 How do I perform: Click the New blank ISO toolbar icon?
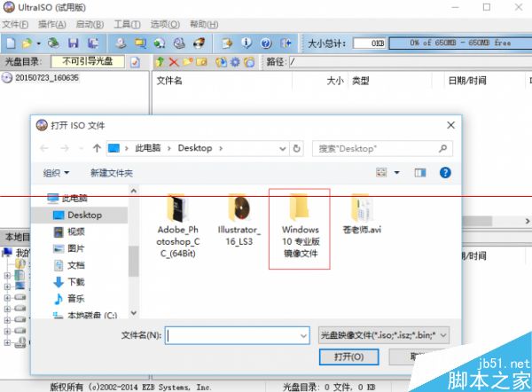(x=11, y=43)
